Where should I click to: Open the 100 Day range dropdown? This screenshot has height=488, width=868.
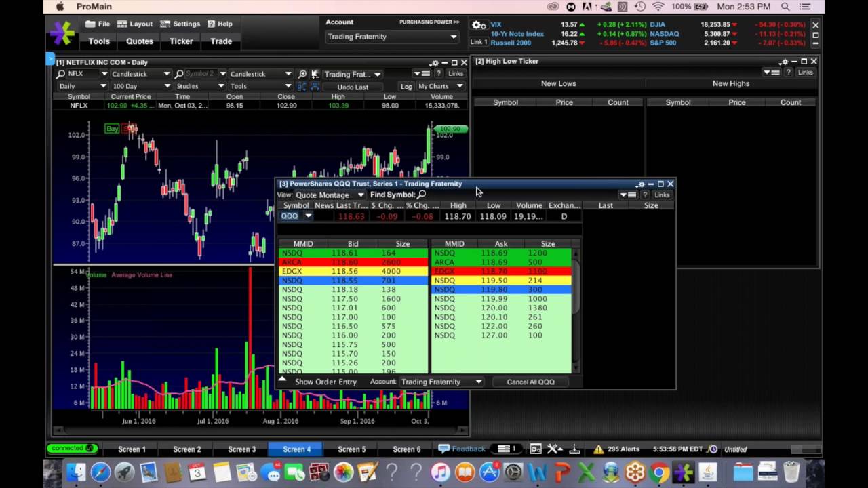coord(140,86)
